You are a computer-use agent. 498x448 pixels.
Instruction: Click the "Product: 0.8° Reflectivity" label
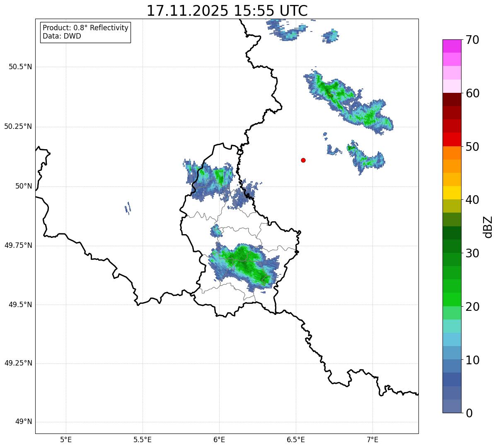[x=85, y=28]
